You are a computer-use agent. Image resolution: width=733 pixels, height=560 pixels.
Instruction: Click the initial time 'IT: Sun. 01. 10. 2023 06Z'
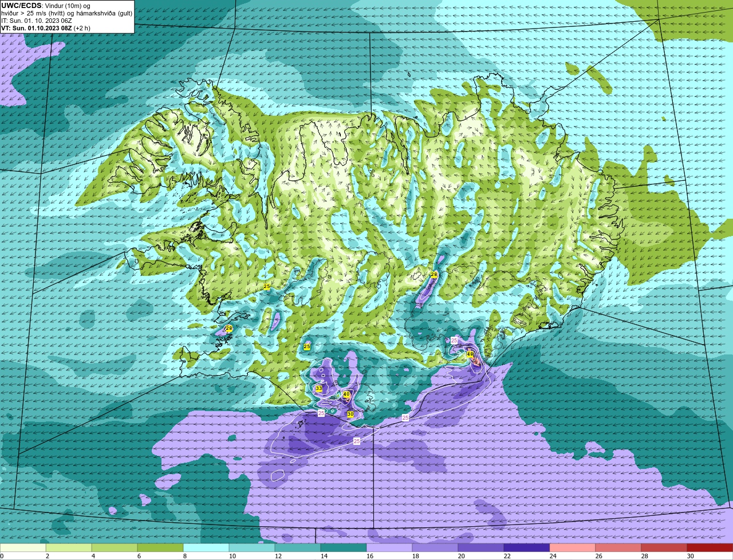[37, 21]
